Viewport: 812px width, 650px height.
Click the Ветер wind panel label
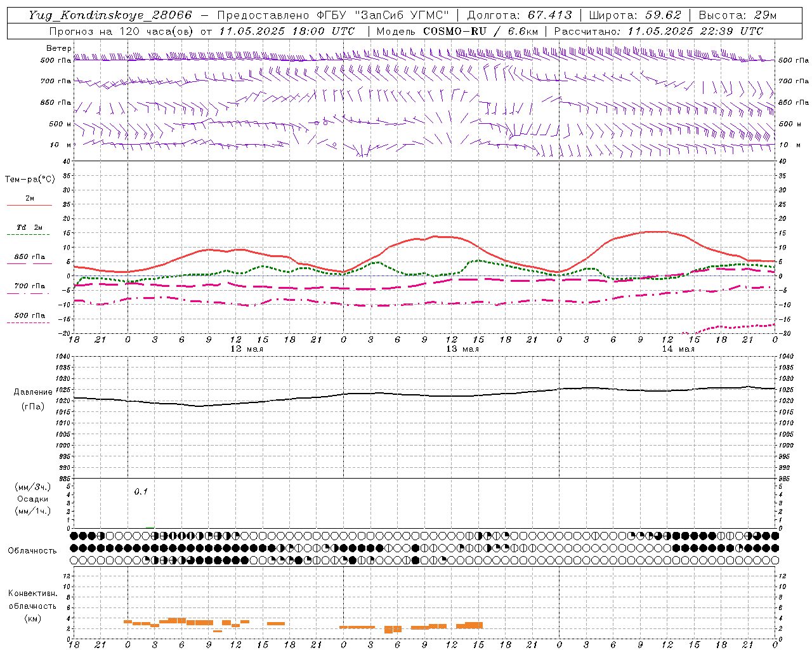click(x=59, y=48)
